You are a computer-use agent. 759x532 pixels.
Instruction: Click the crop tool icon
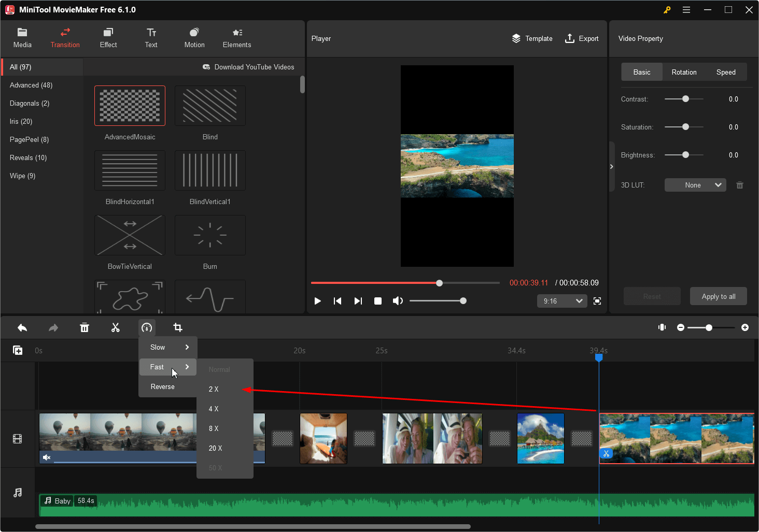tap(178, 327)
